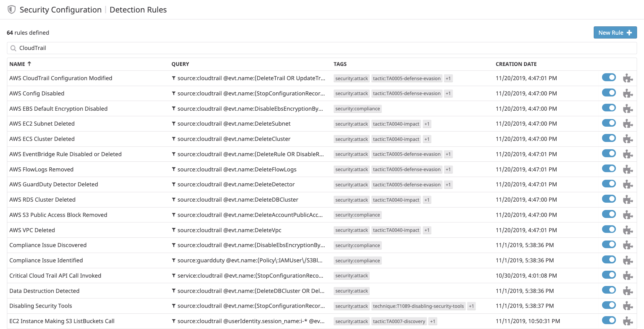Click the search magnifier icon
Viewport: 644px width, 329px height.
[13, 48]
